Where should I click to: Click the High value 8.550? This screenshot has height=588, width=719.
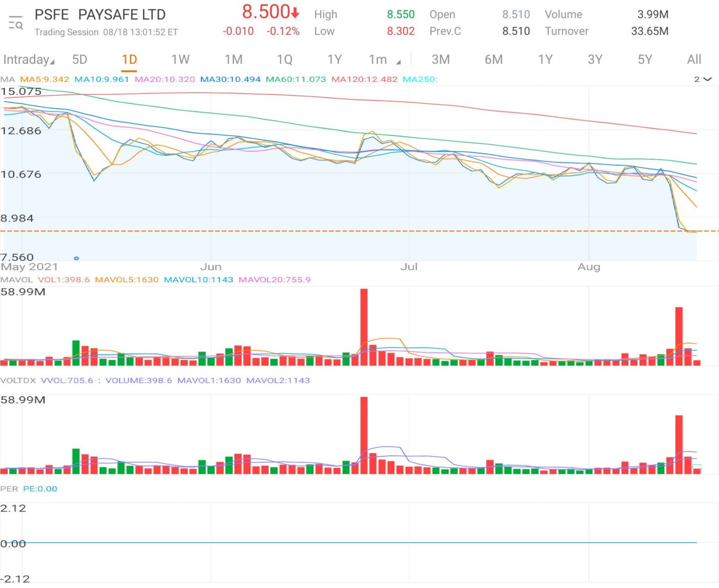401,14
